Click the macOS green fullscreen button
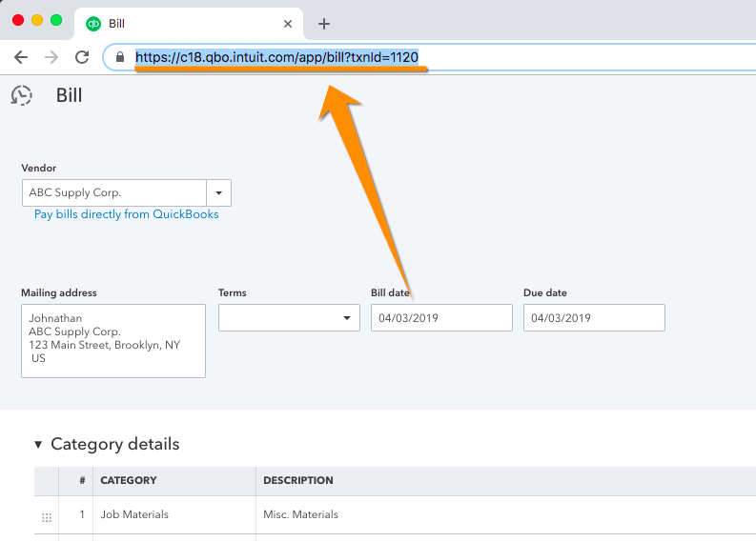756x542 pixels. pyautogui.click(x=56, y=20)
